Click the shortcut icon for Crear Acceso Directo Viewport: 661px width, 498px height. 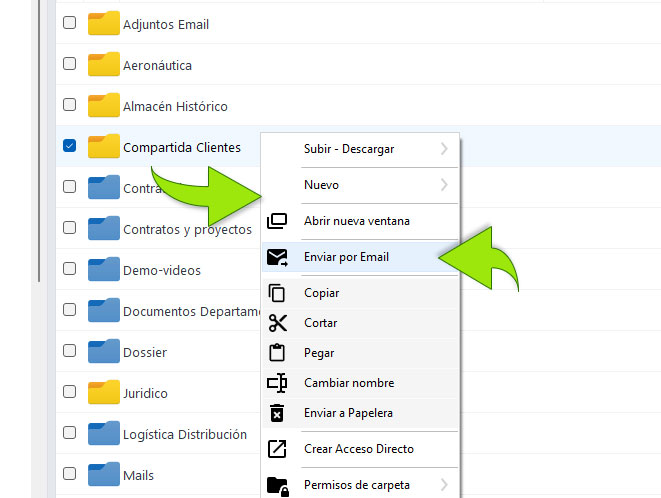pos(277,449)
